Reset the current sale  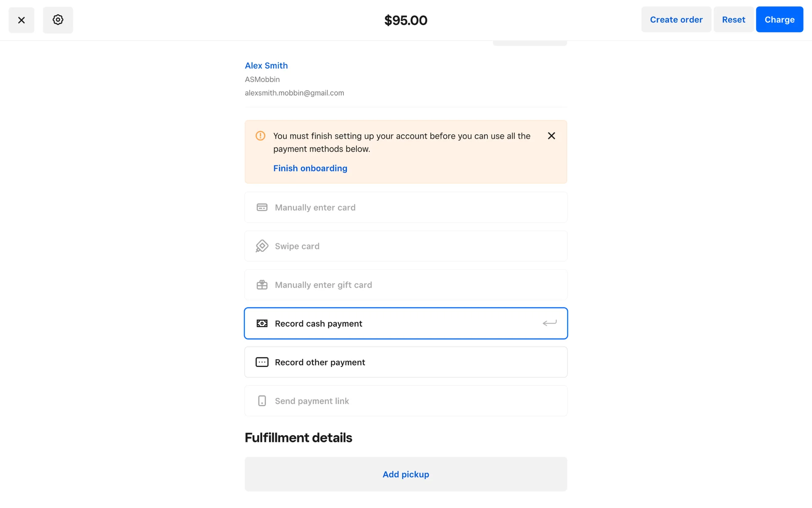[733, 19]
